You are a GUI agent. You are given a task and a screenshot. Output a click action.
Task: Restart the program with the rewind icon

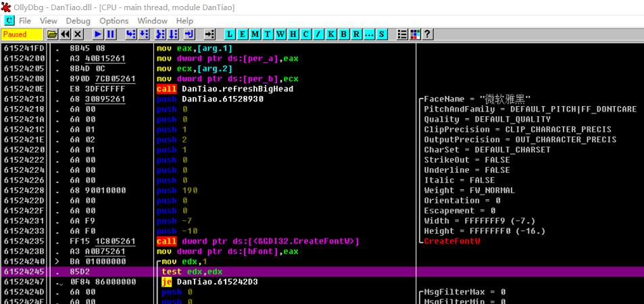coord(65,34)
